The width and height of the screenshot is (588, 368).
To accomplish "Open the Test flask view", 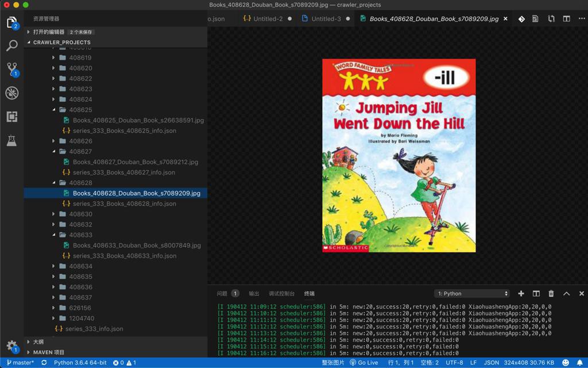I will click(x=12, y=140).
